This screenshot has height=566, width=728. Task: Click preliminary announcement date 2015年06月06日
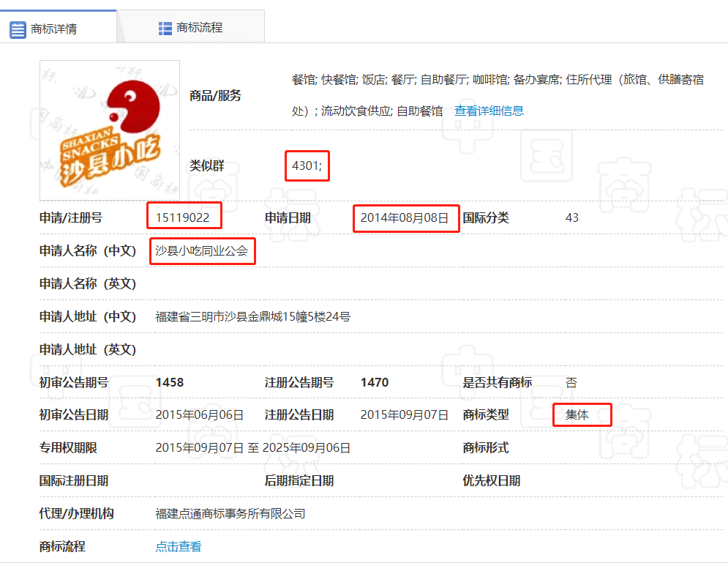pos(200,415)
